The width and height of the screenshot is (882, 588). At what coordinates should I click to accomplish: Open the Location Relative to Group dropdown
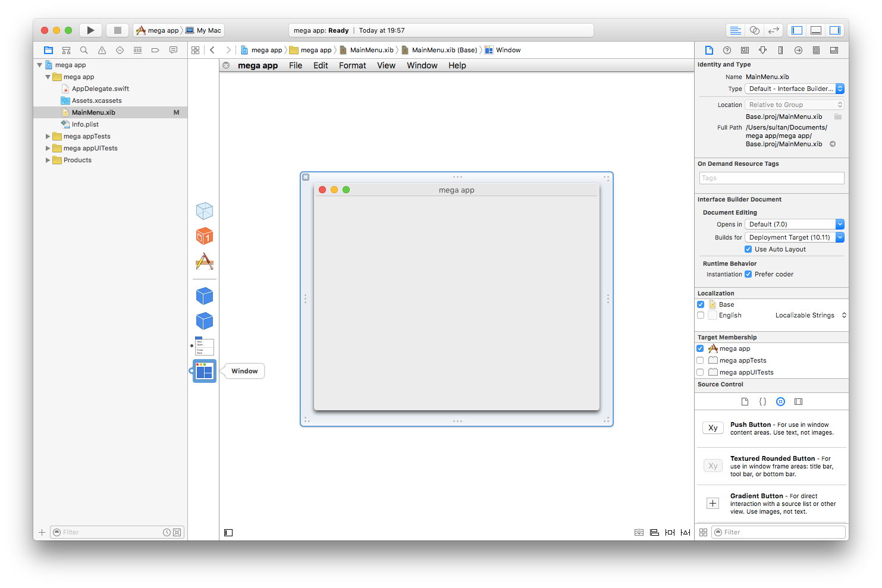795,105
